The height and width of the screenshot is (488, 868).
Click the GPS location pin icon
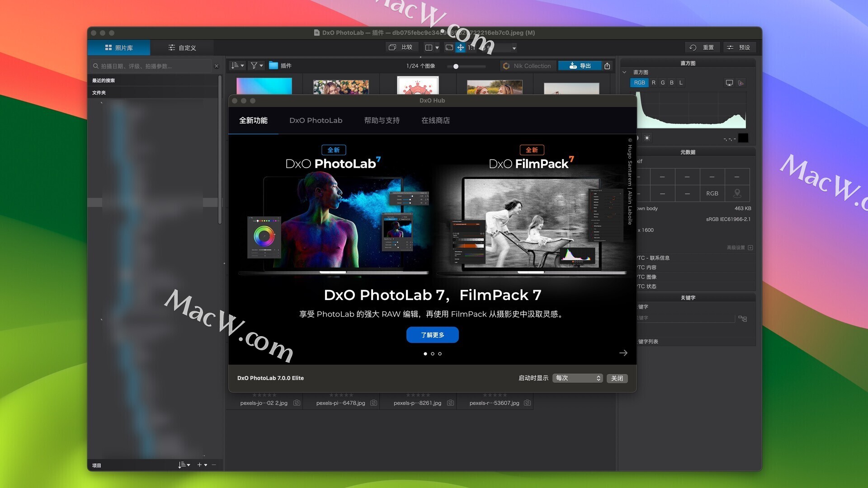(737, 193)
